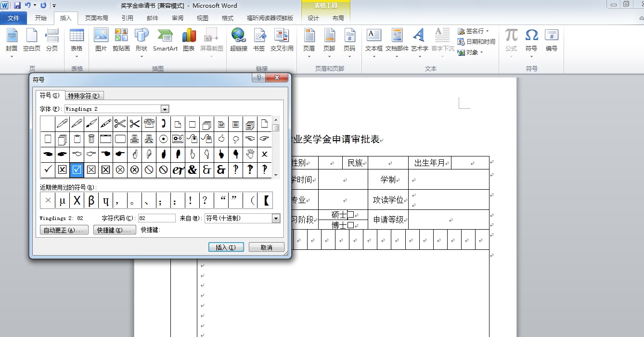Click the checkbox after 博士
Image resolution: width=644 pixels, height=337 pixels.
point(350,225)
